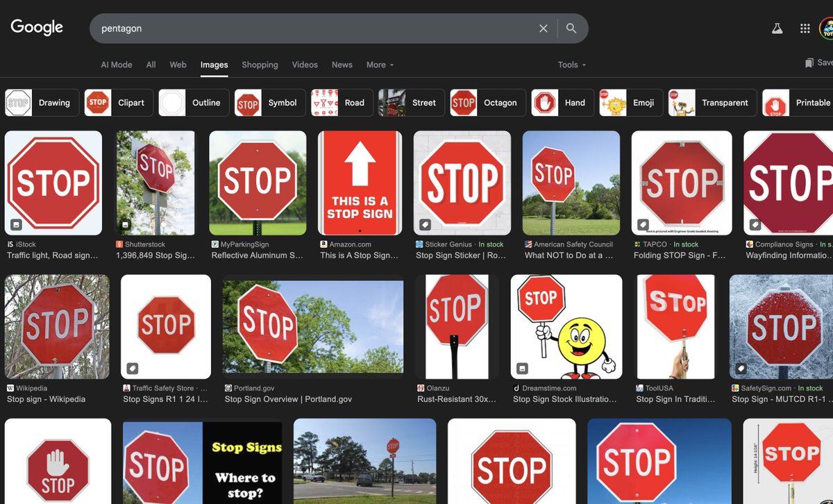Click licensable badge on Dreamstime smiley image

pyautogui.click(x=522, y=368)
